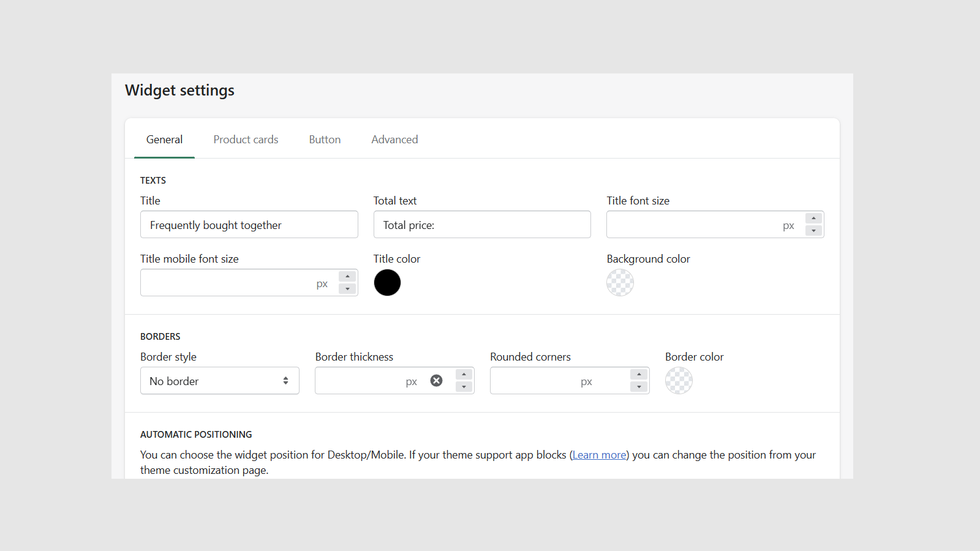
Task: Open the Advanced tab
Action: coord(394,139)
